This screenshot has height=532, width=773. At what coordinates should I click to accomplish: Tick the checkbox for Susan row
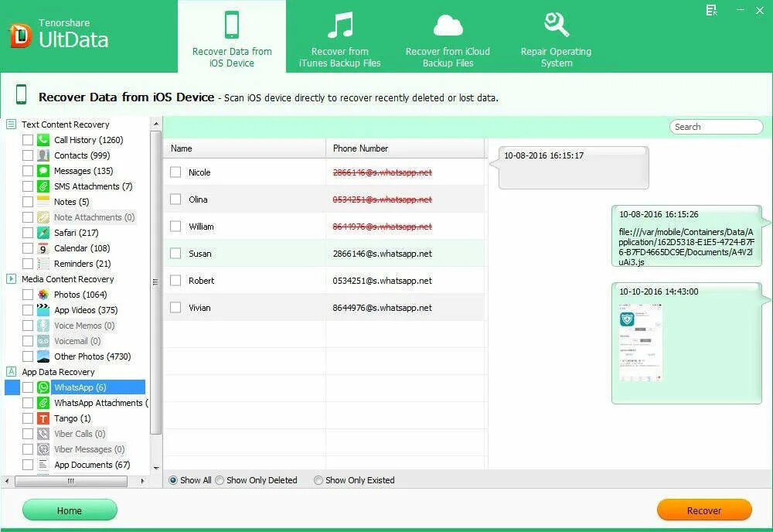click(175, 254)
